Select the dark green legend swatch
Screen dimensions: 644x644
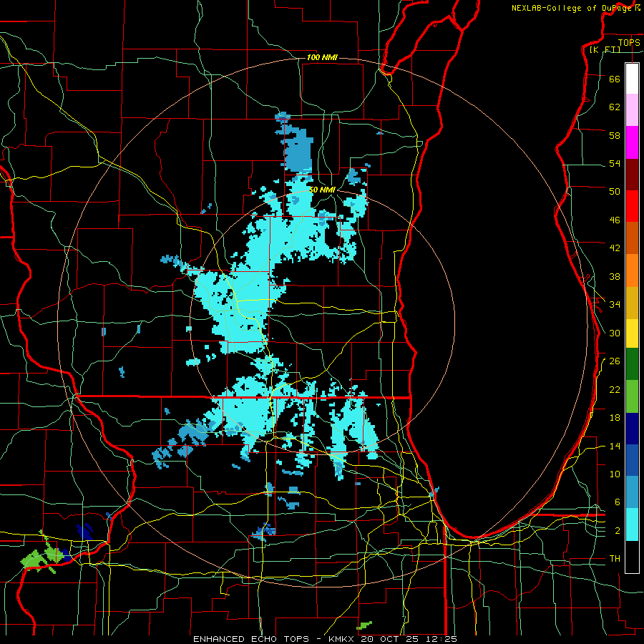632,364
